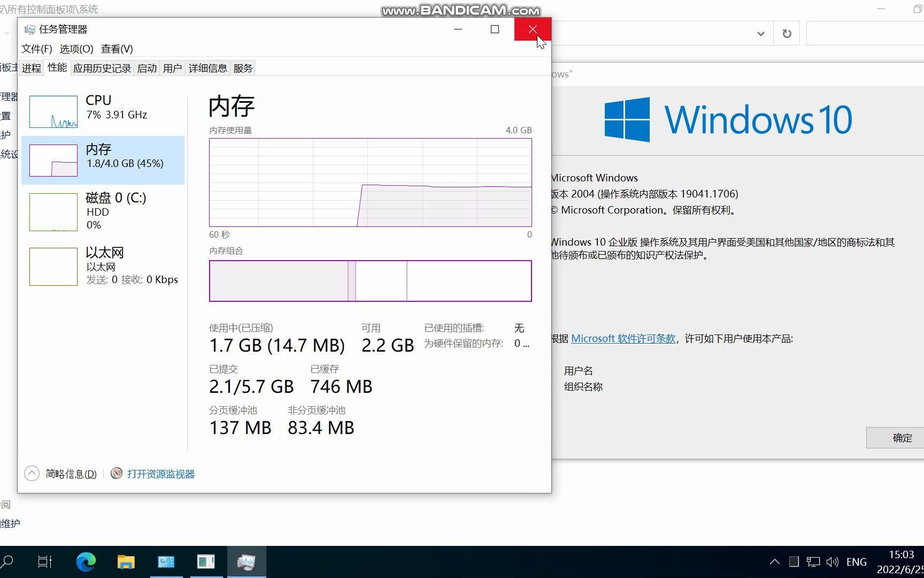
Task: Launch Microsoft Edge from the taskbar
Action: (x=86, y=561)
